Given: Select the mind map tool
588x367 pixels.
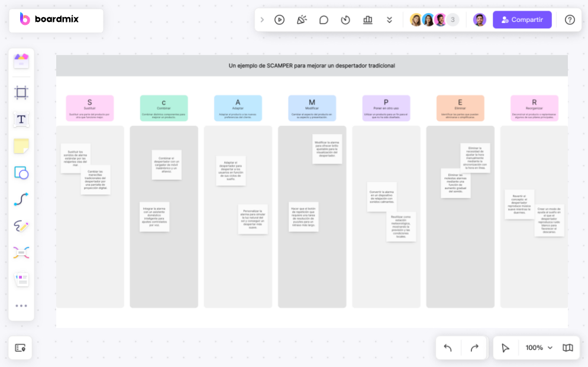Looking at the screenshot, I should click(21, 253).
